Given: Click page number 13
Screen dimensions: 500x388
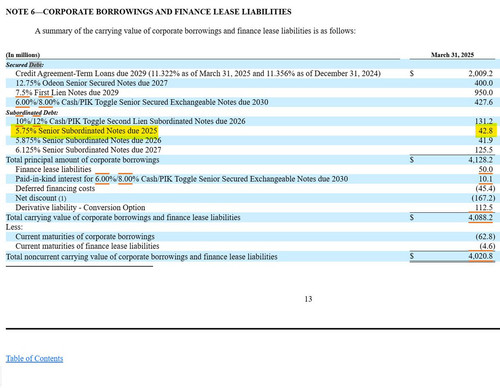Looking at the screenshot, I should [308, 299].
